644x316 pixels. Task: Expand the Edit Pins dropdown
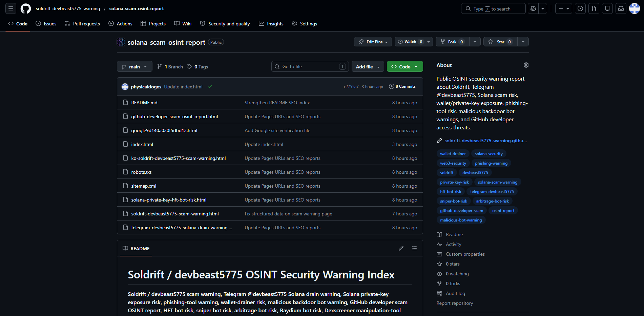[373, 42]
